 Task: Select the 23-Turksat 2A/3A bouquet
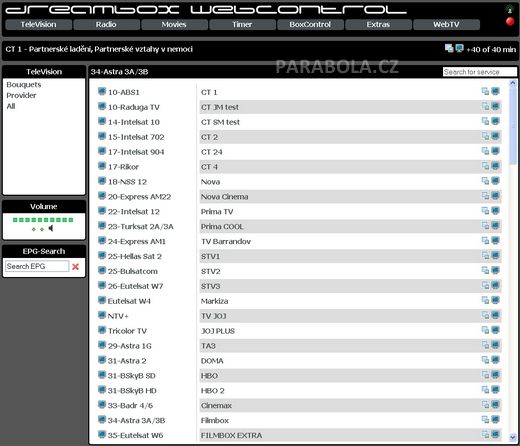[141, 227]
